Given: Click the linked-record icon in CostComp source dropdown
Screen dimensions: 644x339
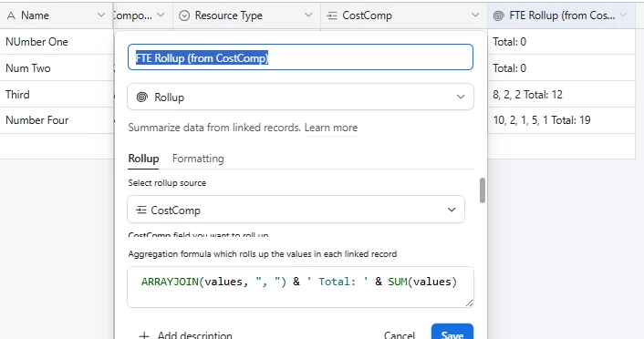Looking at the screenshot, I should pos(140,211).
